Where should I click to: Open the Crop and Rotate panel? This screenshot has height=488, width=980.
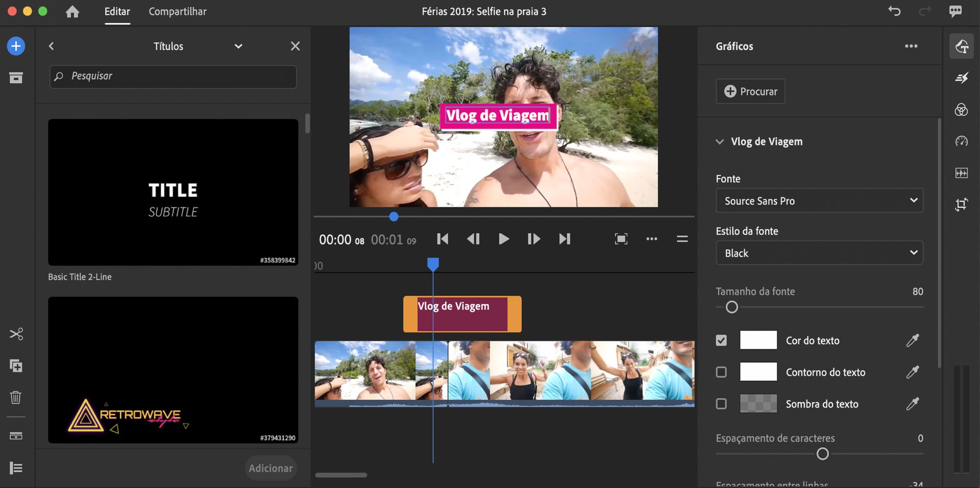[x=962, y=204]
